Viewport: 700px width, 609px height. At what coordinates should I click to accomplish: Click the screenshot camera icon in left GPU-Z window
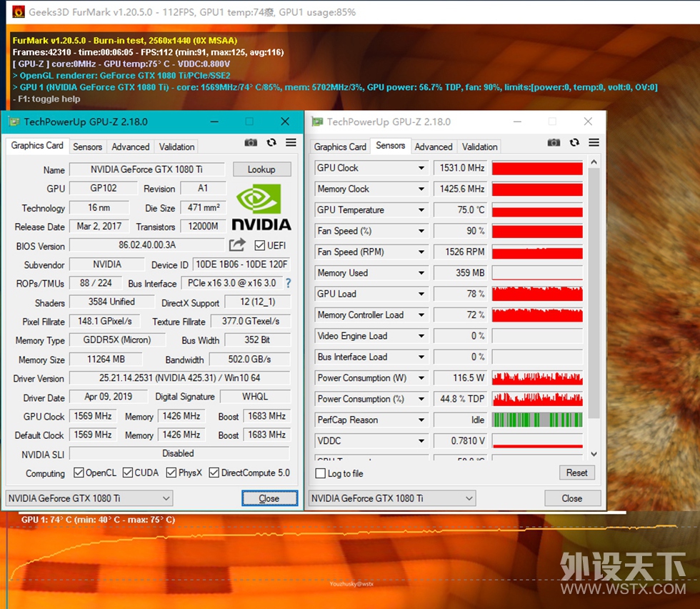[x=251, y=142]
